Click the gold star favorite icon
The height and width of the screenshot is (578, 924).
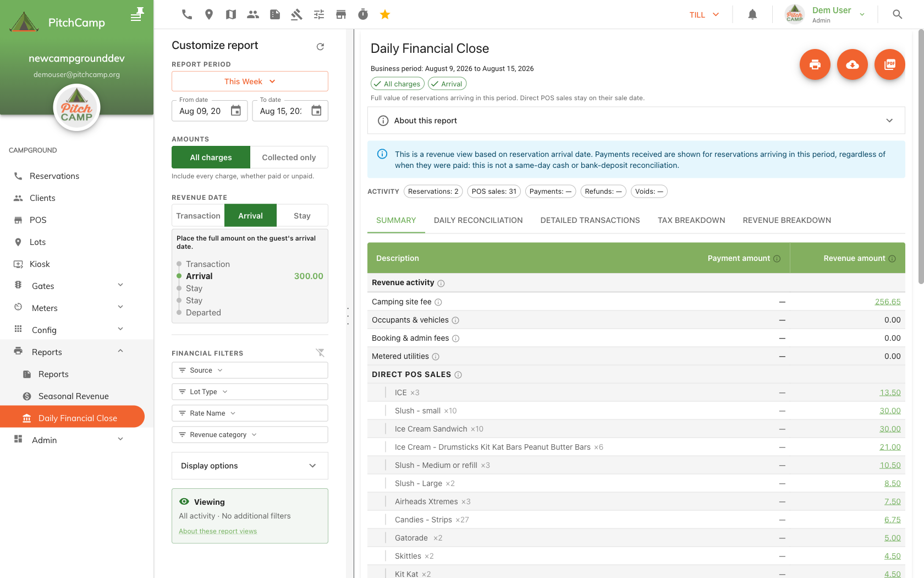385,14
